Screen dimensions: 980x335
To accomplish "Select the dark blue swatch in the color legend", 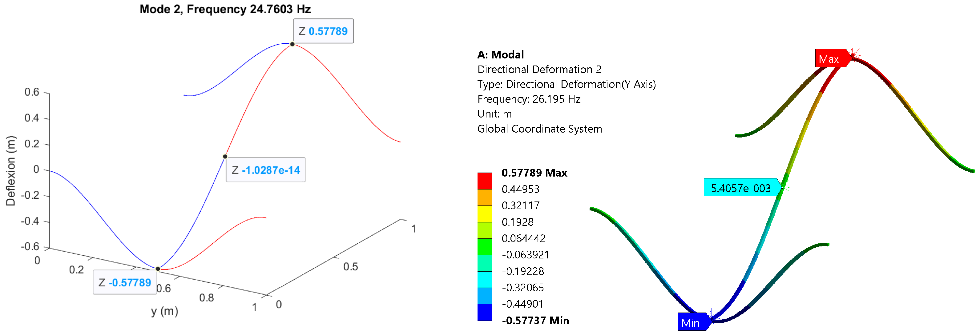I will tap(484, 312).
